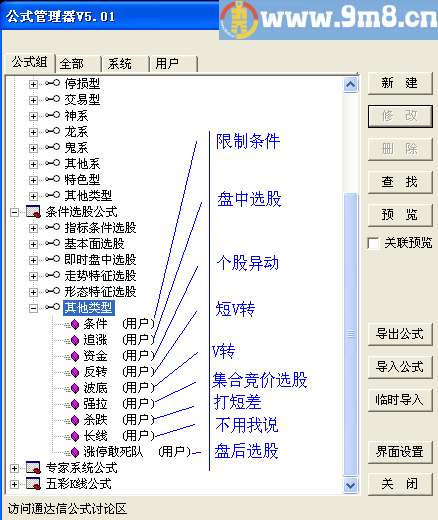This screenshot has width=438, height=520.
Task: Click the key icon beside 停损型
Action: [x=53, y=83]
